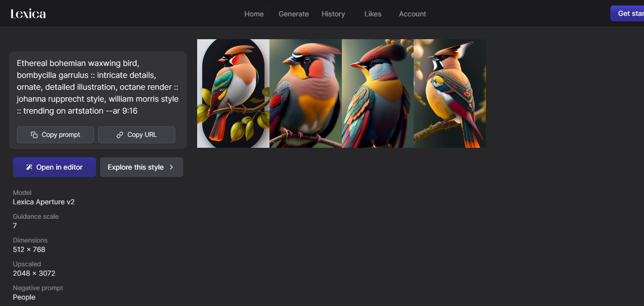View third bird image with yellow chest
The height and width of the screenshot is (306, 644).
377,93
